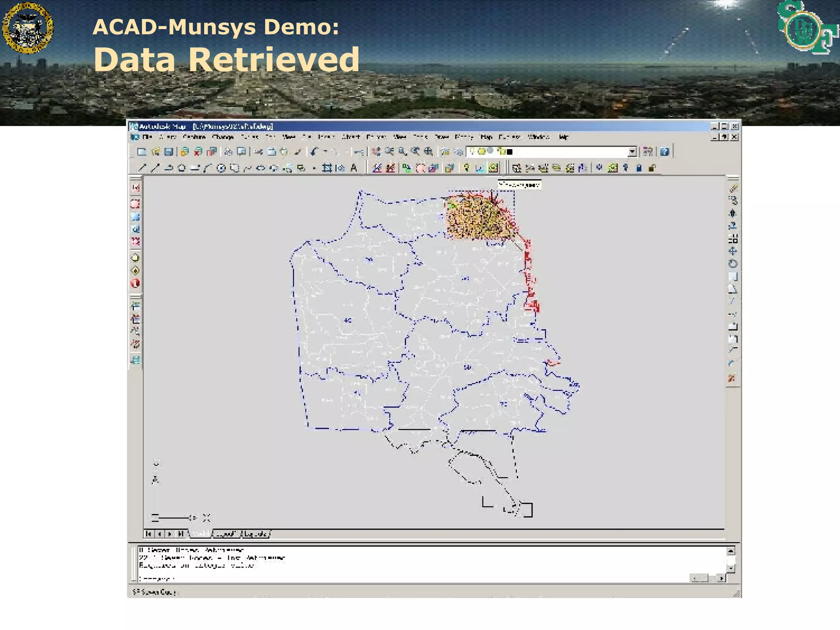The width and height of the screenshot is (840, 630).
Task: Select the Erase tool on right toolbar
Action: pos(733,188)
